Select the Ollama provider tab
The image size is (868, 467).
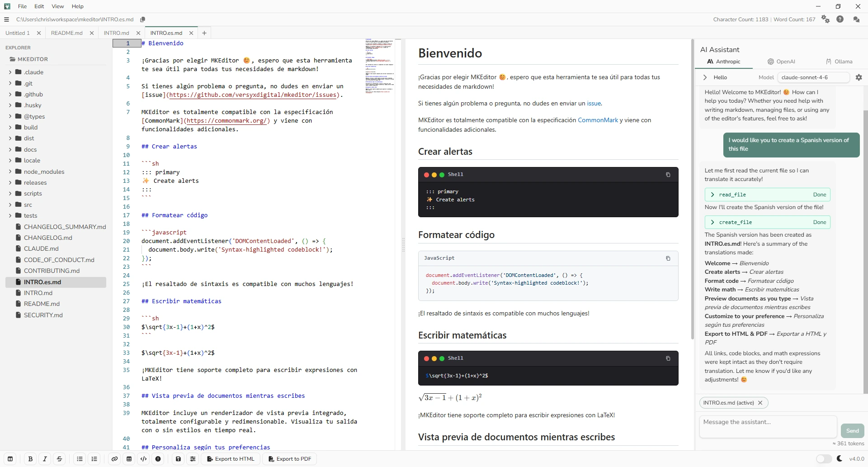coord(839,62)
